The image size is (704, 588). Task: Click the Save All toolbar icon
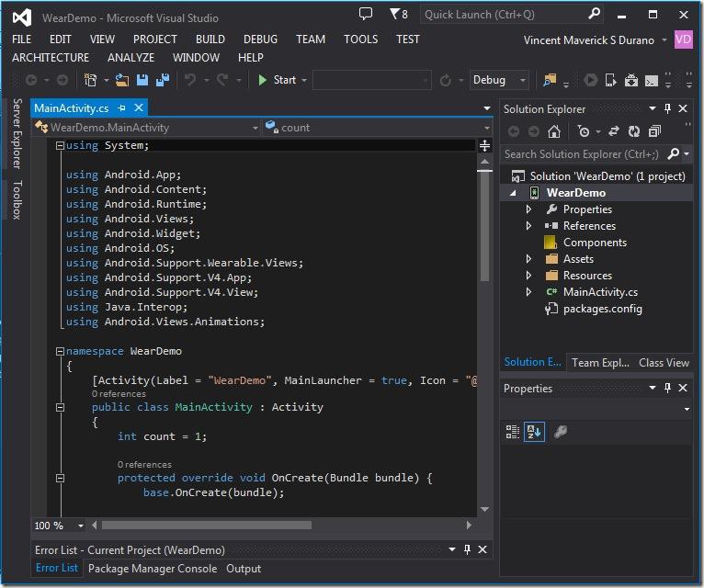(x=163, y=80)
